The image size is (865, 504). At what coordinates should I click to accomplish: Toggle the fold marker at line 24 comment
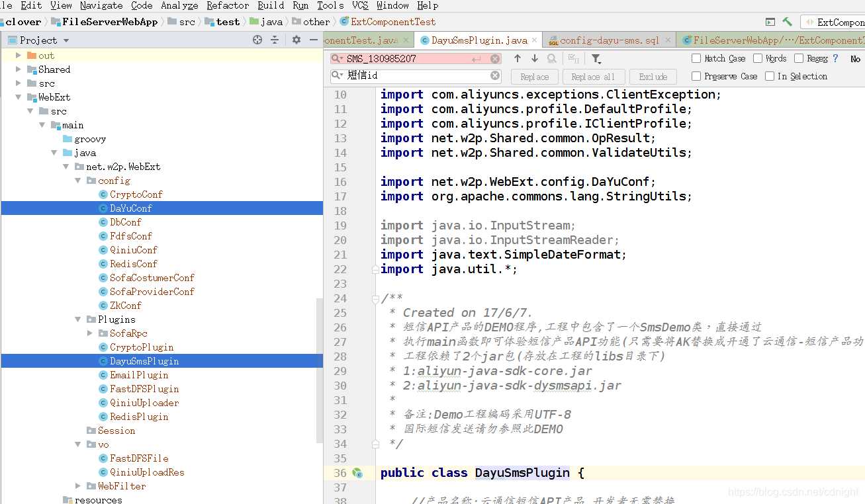[x=376, y=299]
